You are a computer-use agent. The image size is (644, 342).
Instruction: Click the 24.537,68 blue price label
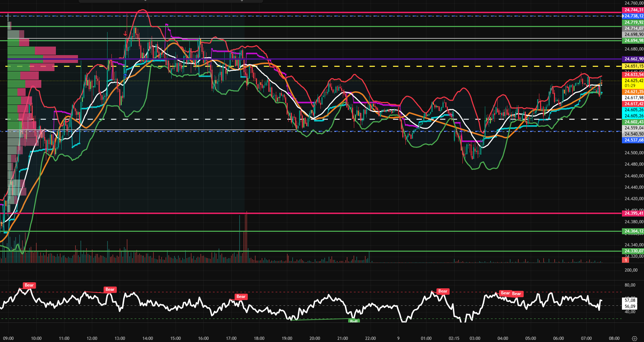tap(633, 140)
